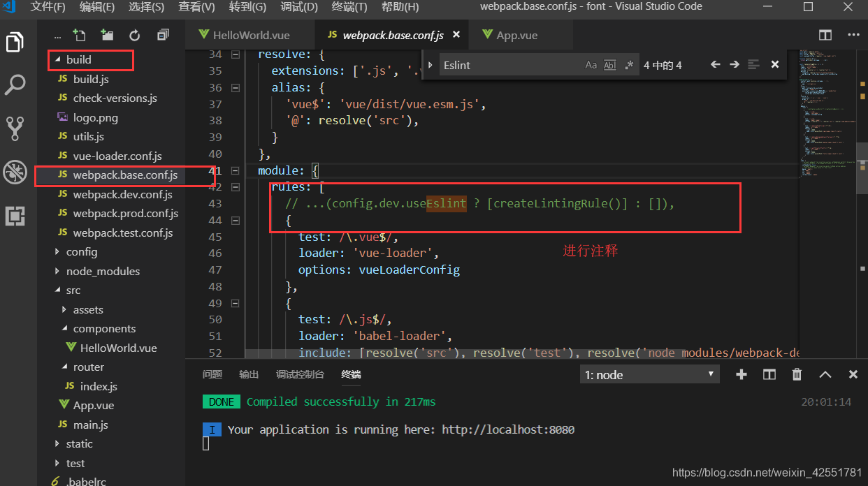
Task: Open http://localhost:8080 link in terminal
Action: [x=508, y=429]
